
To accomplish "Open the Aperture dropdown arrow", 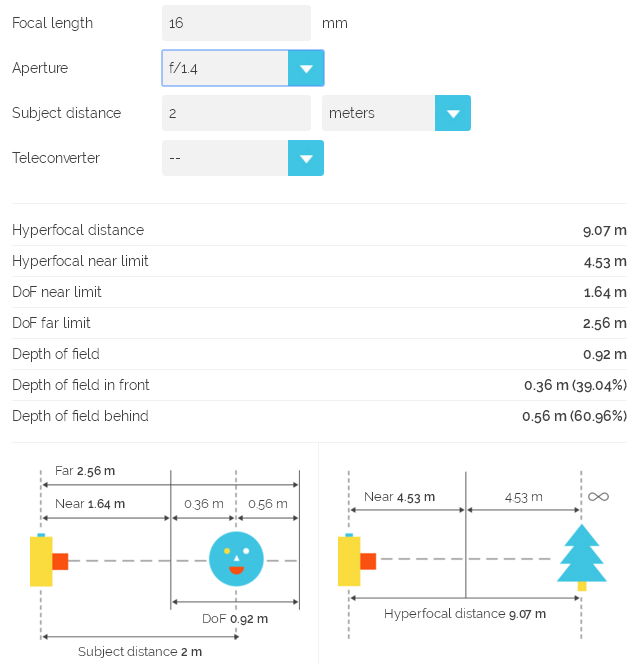I will click(306, 68).
